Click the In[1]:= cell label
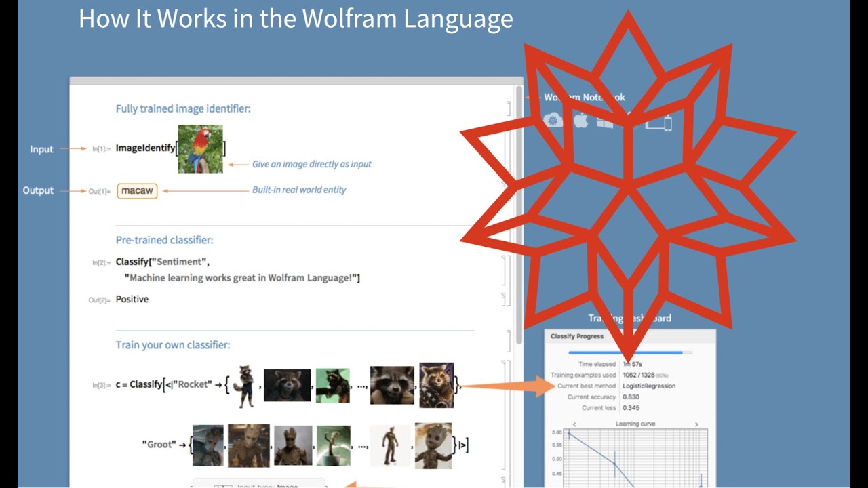This screenshot has width=868, height=488. coord(102,148)
